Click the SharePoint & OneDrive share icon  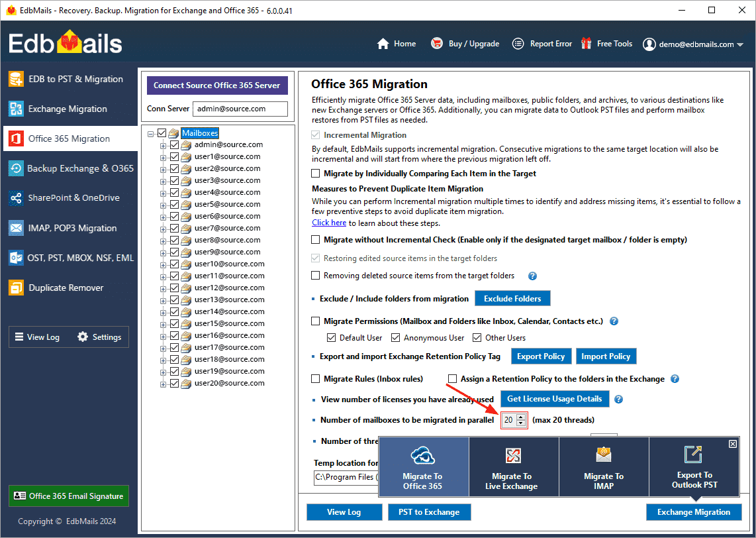point(16,198)
